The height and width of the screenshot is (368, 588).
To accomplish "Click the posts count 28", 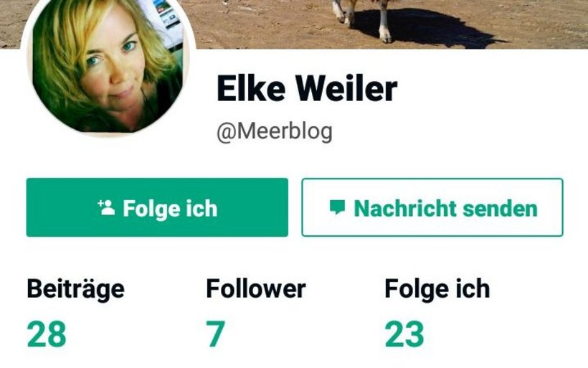I will [47, 334].
